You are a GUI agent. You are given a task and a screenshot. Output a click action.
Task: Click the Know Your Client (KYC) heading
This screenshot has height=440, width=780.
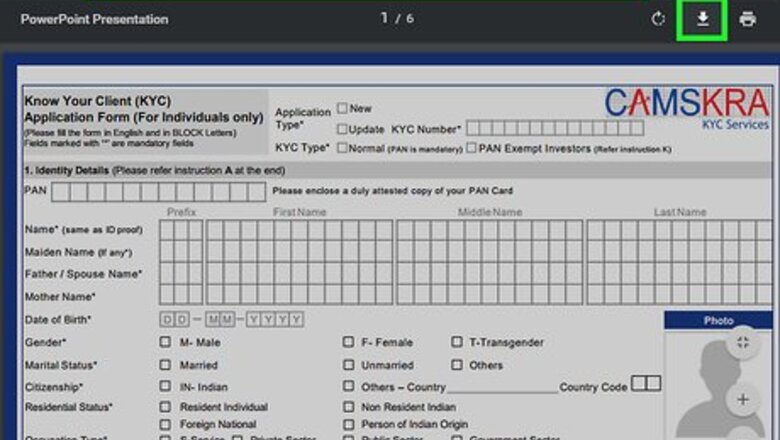98,101
